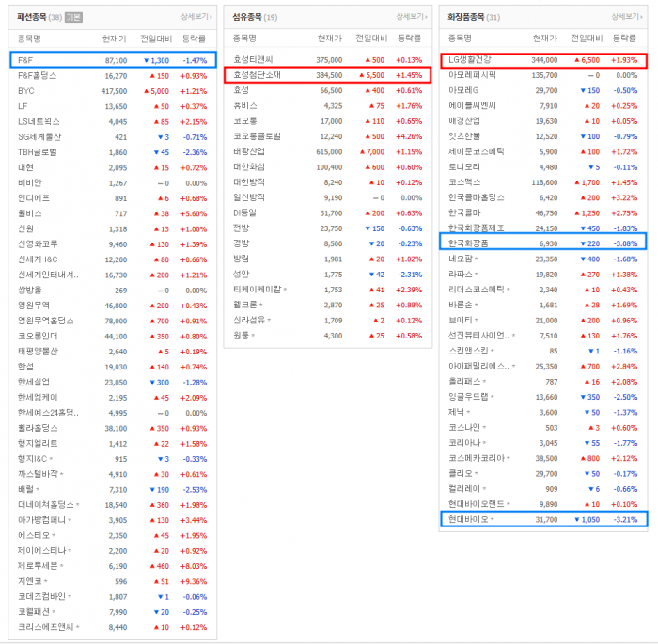
Task: Select 클리오 stock name
Action: pos(461,474)
